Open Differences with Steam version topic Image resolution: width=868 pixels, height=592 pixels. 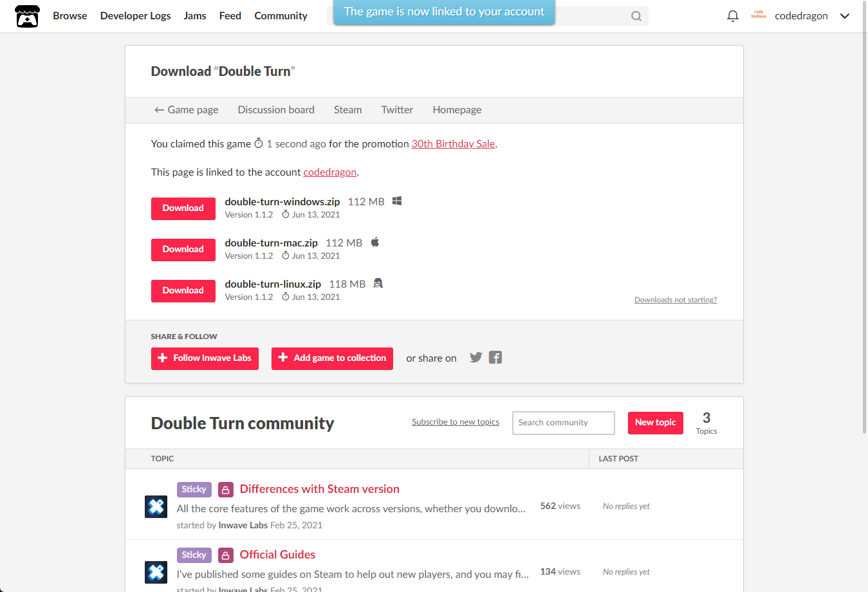click(x=319, y=489)
